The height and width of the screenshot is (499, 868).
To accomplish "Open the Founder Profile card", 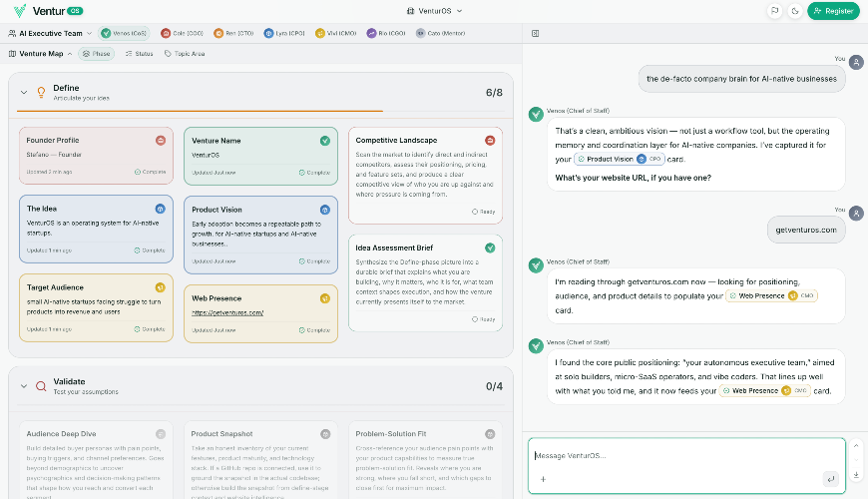I will [x=96, y=156].
